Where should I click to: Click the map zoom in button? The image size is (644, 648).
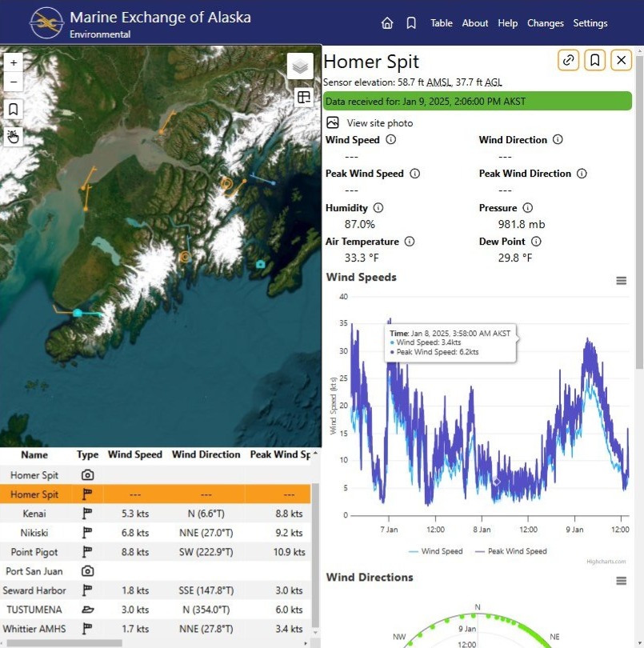[x=14, y=62]
